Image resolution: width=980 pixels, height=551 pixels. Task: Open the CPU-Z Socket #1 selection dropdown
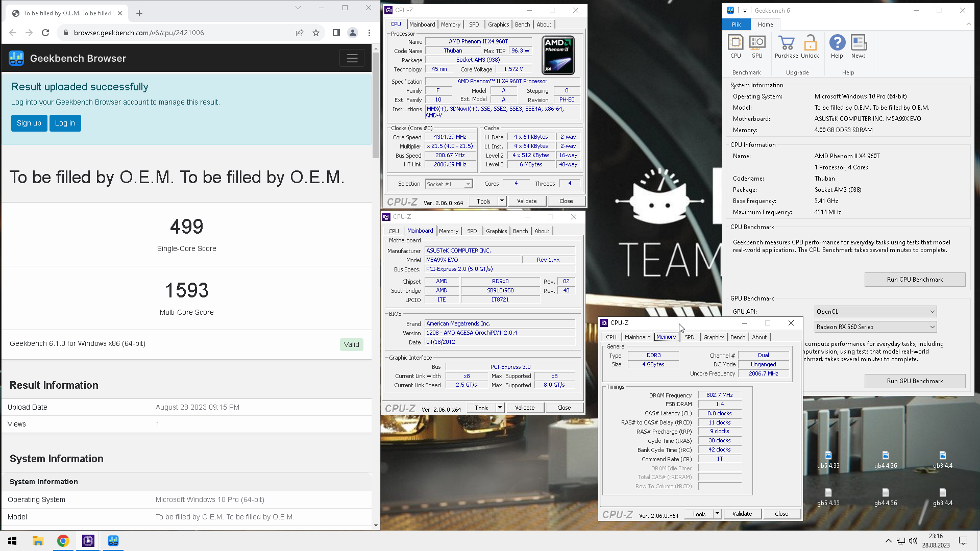pos(449,184)
